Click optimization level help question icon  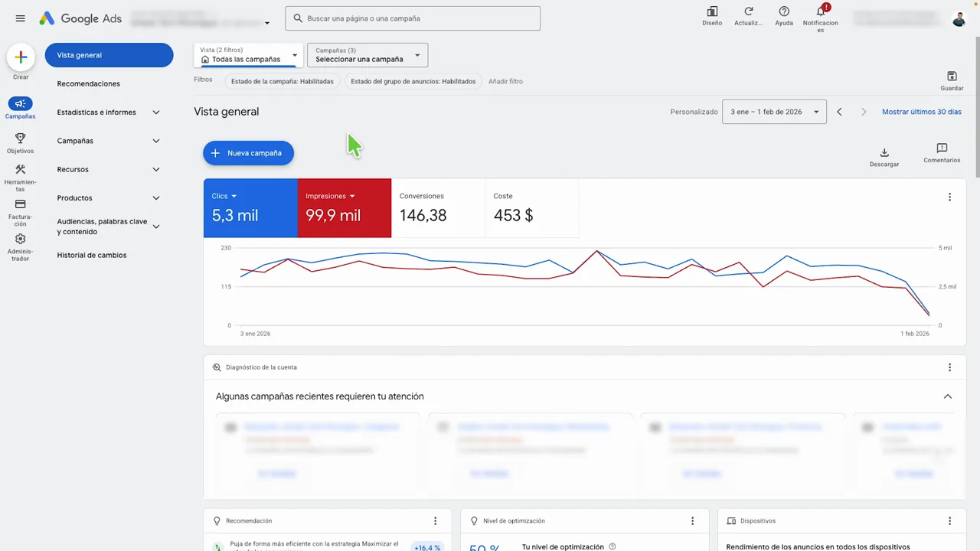point(612,546)
